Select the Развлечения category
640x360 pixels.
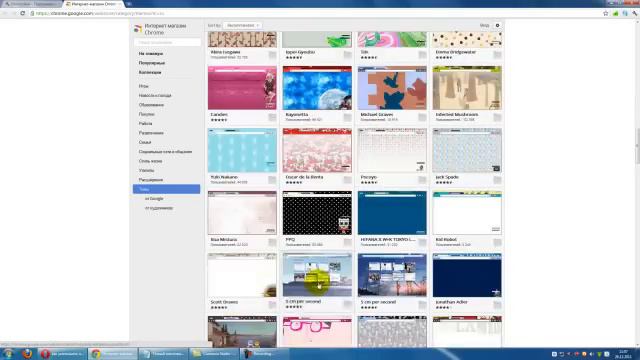point(151,133)
